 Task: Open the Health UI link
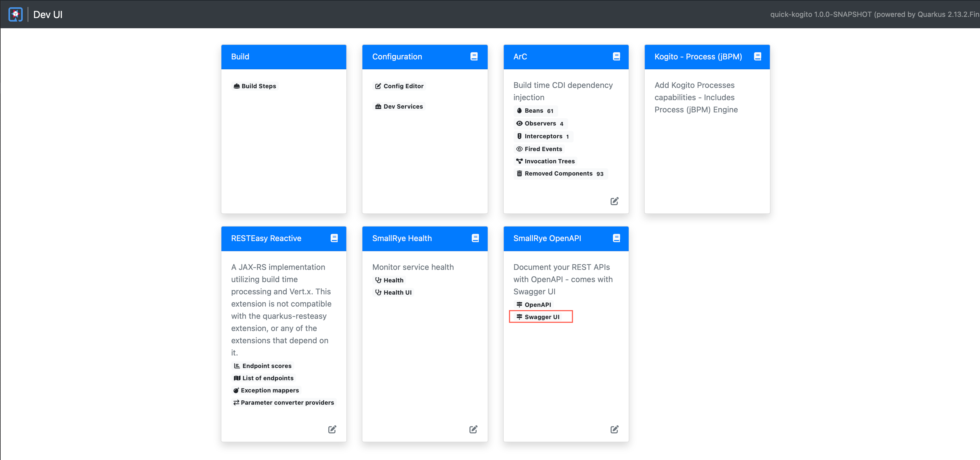[393, 292]
